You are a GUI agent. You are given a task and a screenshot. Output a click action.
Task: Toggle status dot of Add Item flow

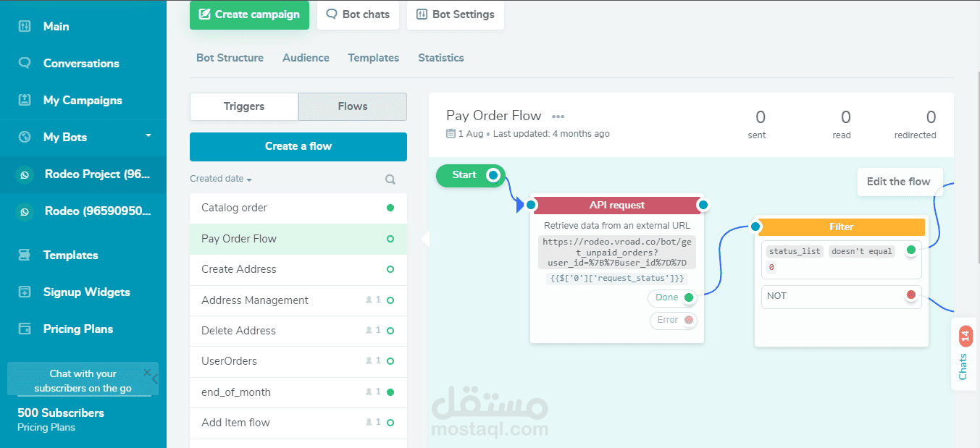pos(390,423)
